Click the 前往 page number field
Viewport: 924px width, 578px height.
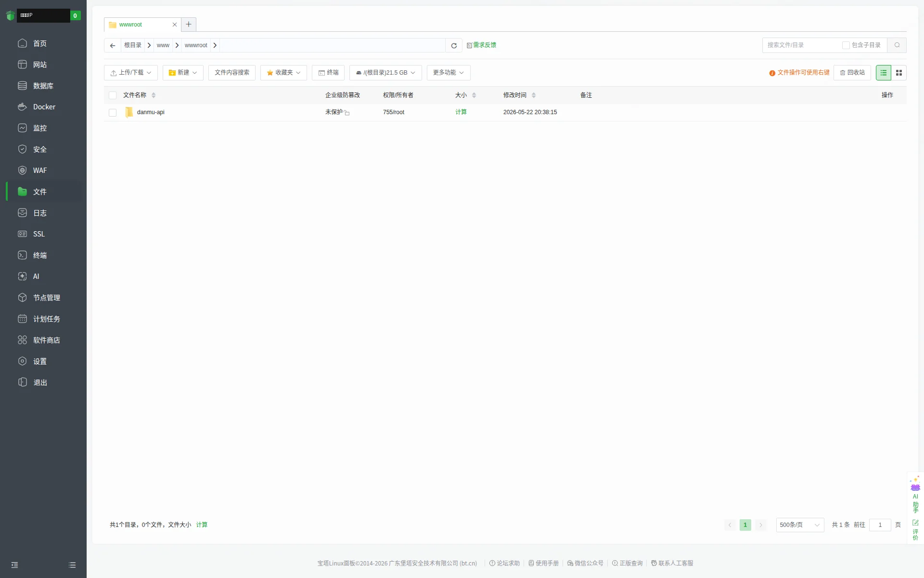tap(880, 525)
